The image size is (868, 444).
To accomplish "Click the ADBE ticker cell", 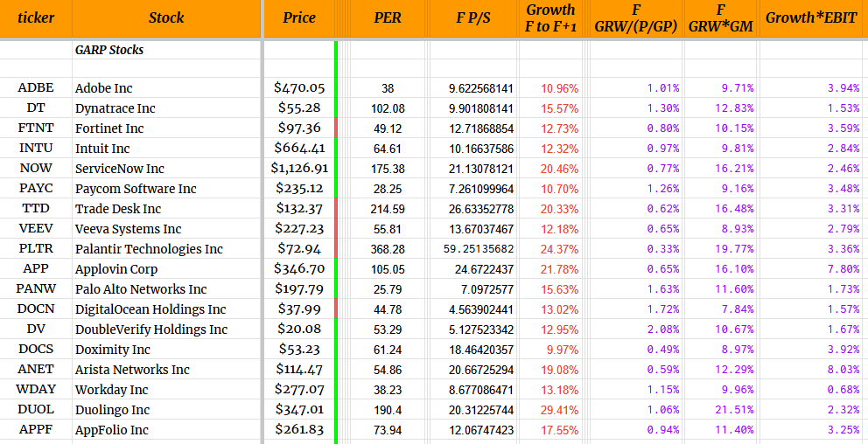I will [36, 88].
